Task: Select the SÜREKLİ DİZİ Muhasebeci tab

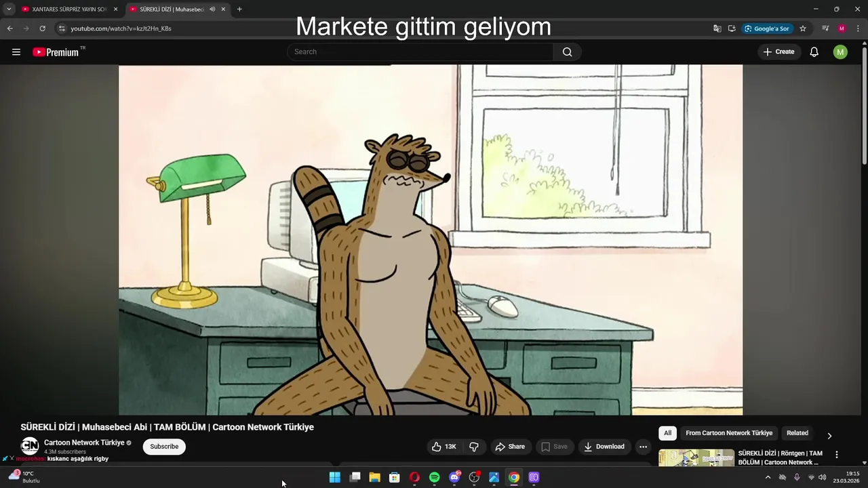Action: [176, 9]
